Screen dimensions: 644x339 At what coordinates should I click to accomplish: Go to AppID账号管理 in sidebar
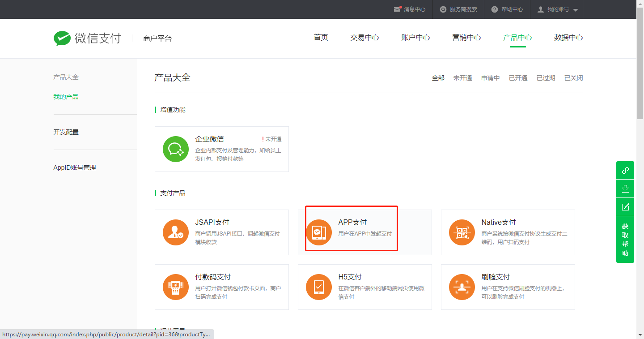click(x=75, y=167)
